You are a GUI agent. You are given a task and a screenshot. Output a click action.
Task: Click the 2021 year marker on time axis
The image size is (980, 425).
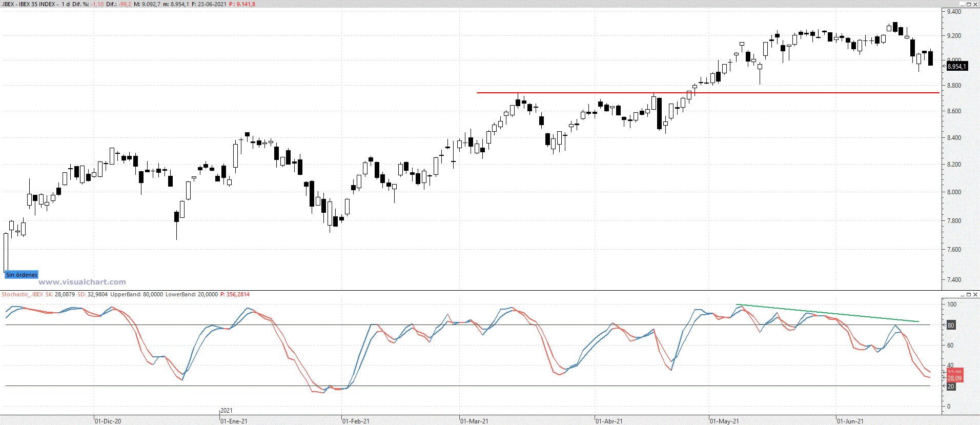pos(226,411)
